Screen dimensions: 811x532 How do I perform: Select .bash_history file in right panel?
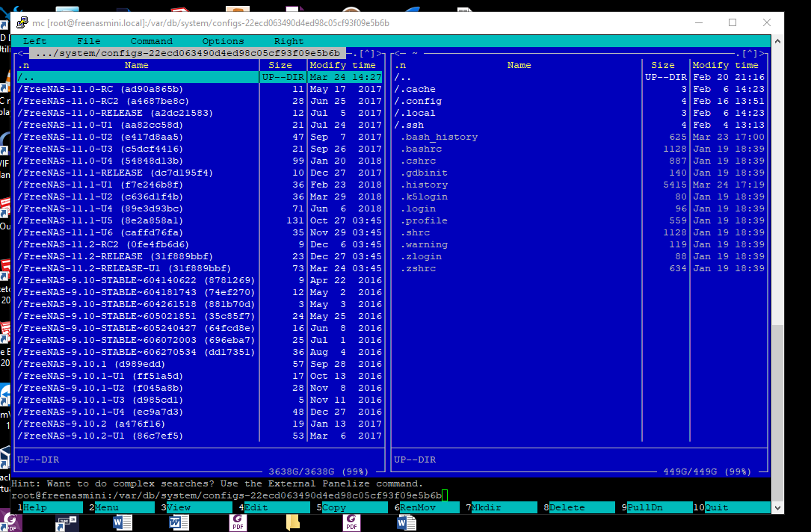coord(579,137)
